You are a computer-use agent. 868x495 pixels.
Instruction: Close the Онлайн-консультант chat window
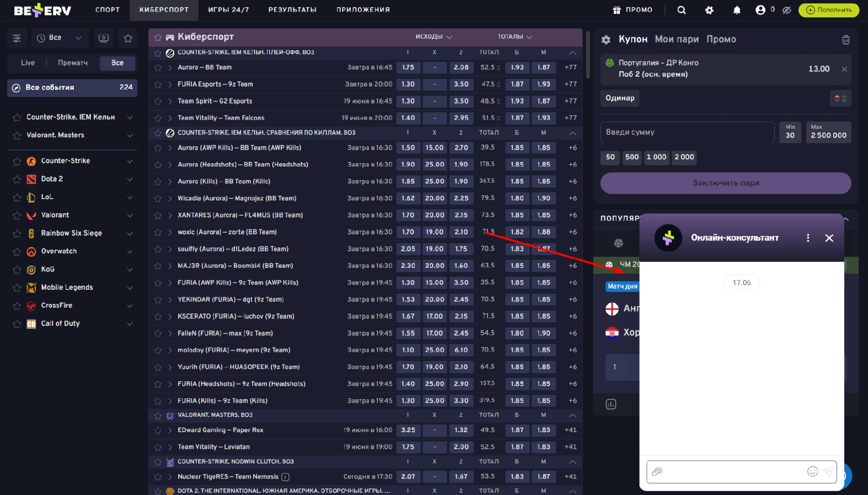[829, 238]
